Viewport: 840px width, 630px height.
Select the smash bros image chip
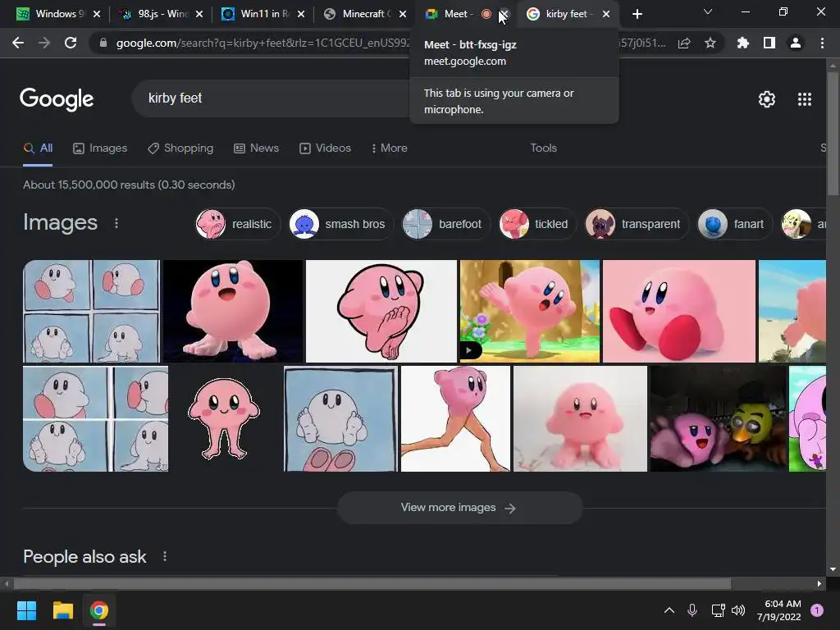(x=340, y=224)
